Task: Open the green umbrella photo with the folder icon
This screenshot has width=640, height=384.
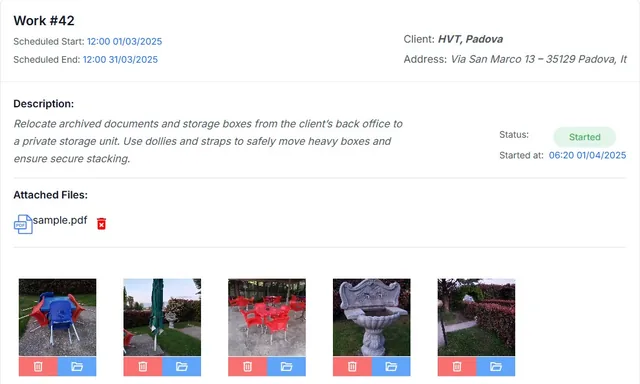Action: (182, 366)
